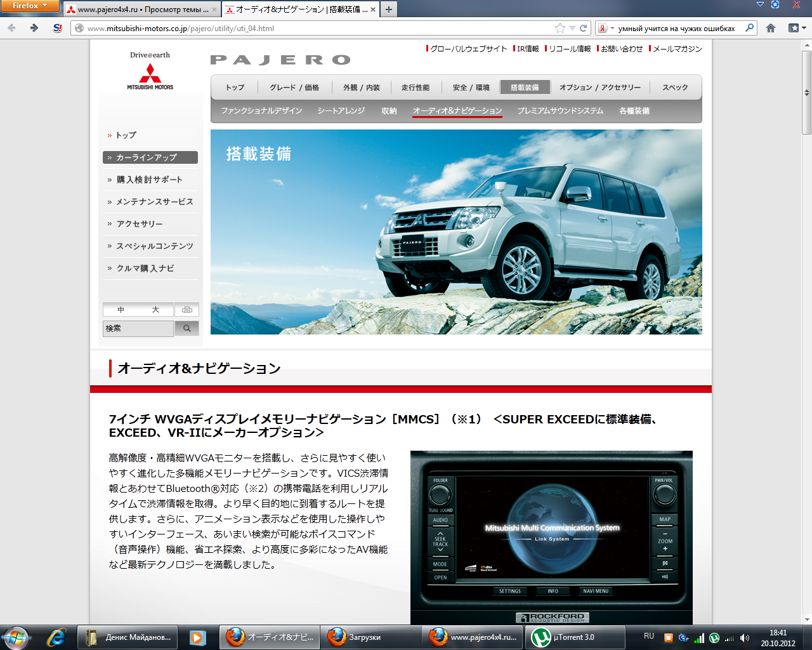Reload the page using the refresh icon
812x650 pixels.
pos(584,28)
